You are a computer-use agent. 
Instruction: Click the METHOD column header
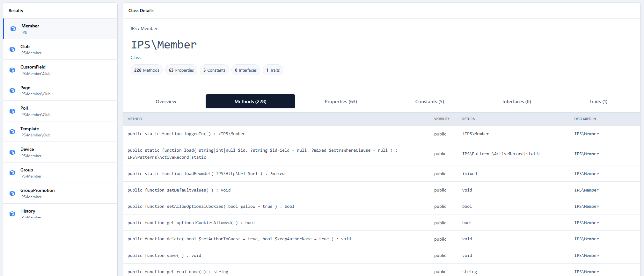tap(135, 119)
